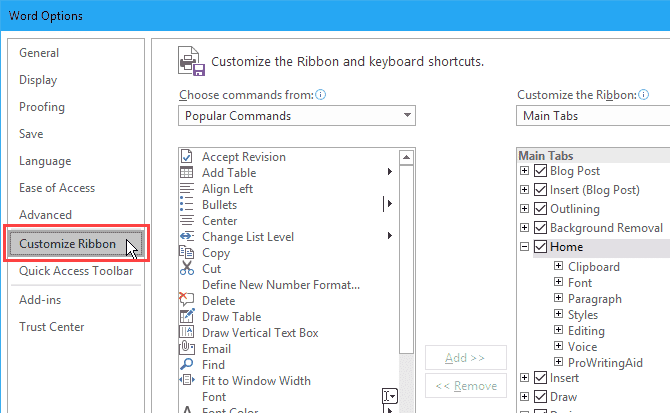Disable the Background Removal checkbox
This screenshot has height=413, width=670.
pyautogui.click(x=541, y=229)
